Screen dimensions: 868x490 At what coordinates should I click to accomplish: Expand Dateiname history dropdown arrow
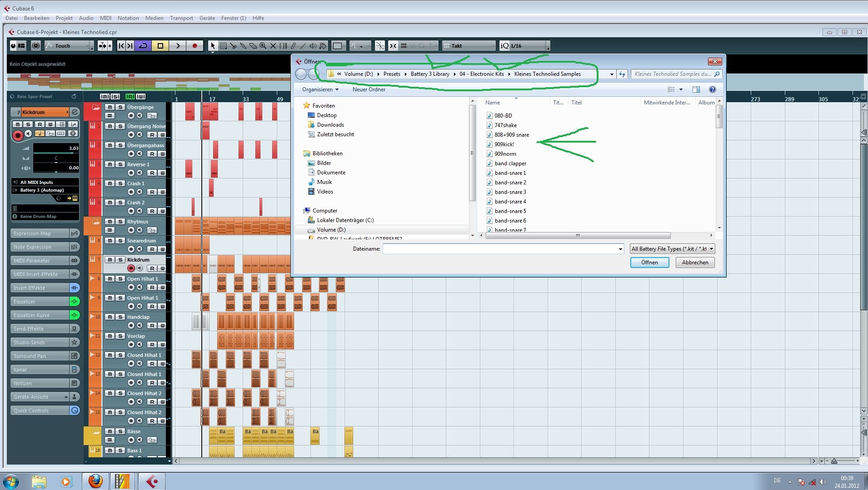click(620, 249)
